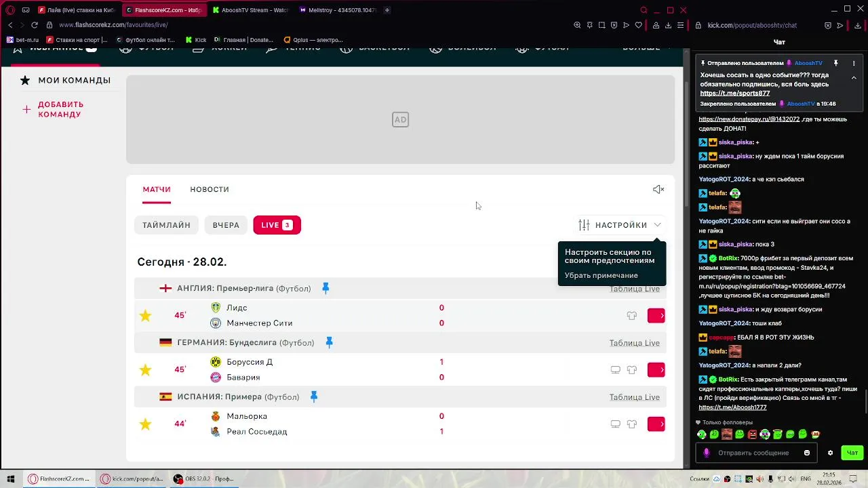This screenshot has height=488, width=868.
Task: Open the Qplus bookmark
Action: pos(313,40)
